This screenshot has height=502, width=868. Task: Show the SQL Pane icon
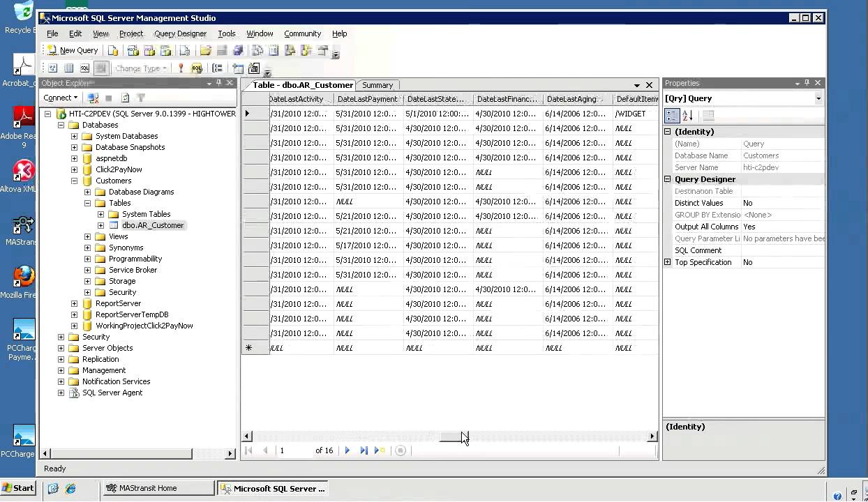[84, 68]
